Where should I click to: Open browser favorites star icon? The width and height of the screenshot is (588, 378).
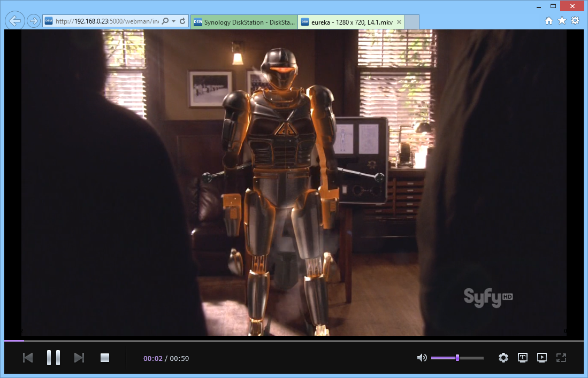coord(562,21)
